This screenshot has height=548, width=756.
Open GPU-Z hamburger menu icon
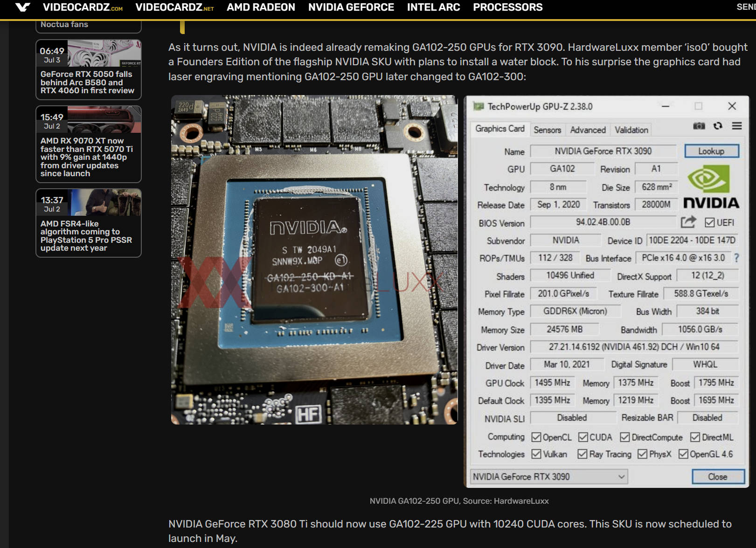pyautogui.click(x=737, y=126)
